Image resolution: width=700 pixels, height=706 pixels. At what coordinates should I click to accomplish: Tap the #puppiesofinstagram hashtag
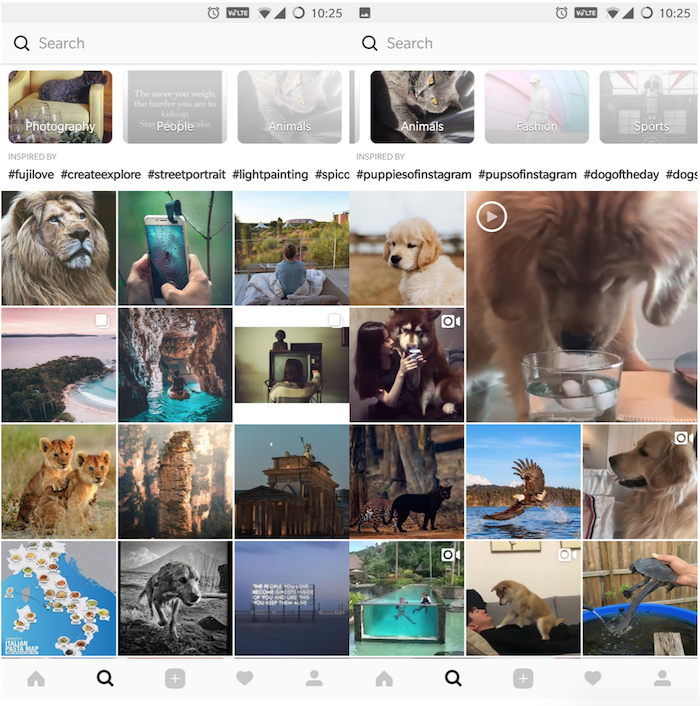(414, 175)
